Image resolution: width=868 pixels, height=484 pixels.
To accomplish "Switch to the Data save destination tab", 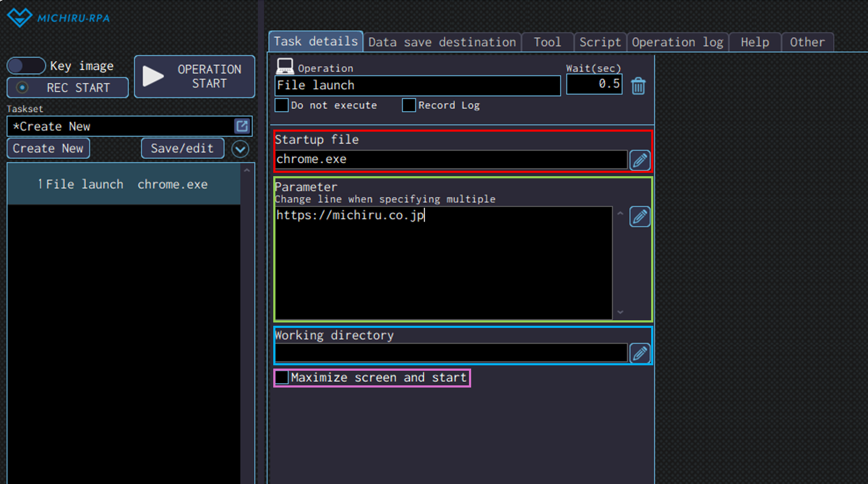I will point(442,42).
